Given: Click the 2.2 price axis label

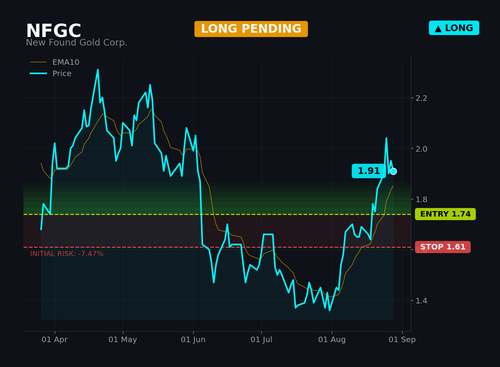Looking at the screenshot, I should coord(421,98).
